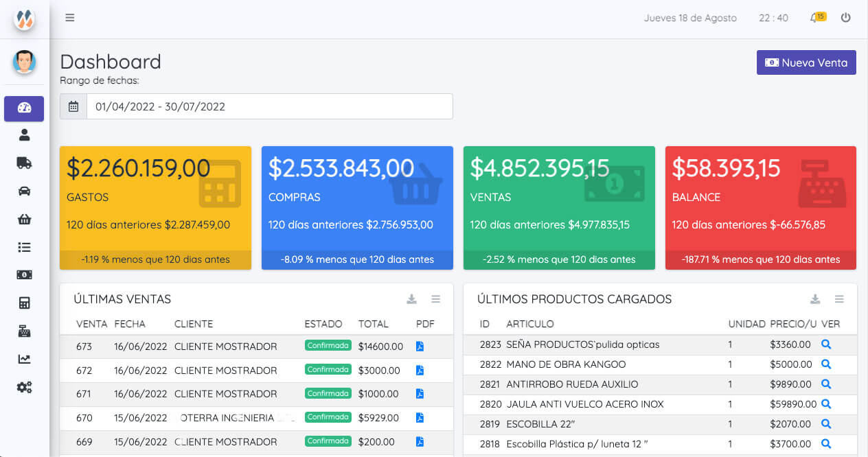Open the cash register icon in sidebar
The height and width of the screenshot is (457, 868).
click(24, 331)
